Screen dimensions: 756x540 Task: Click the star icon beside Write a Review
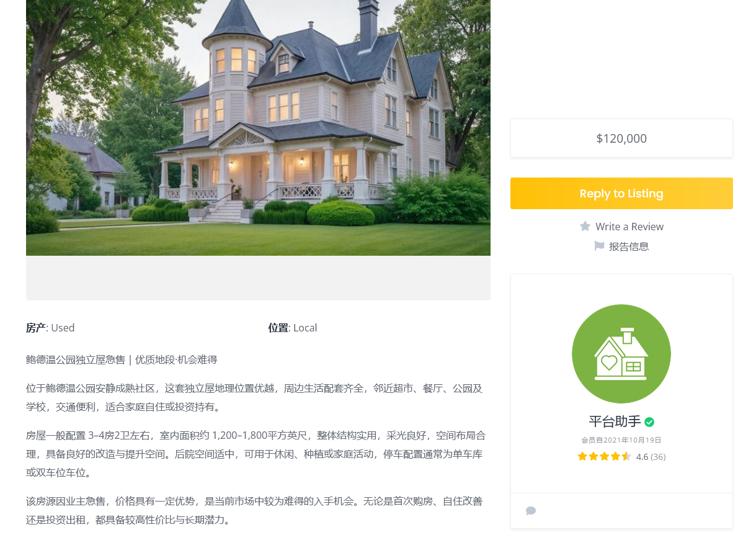point(585,227)
